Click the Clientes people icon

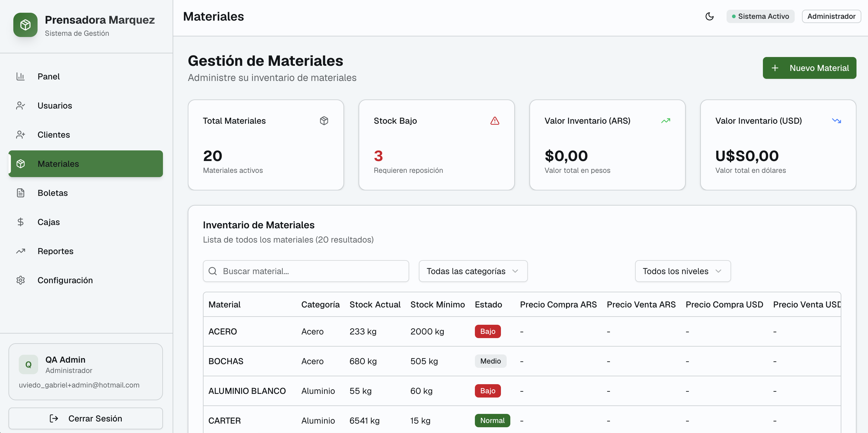[x=21, y=135]
